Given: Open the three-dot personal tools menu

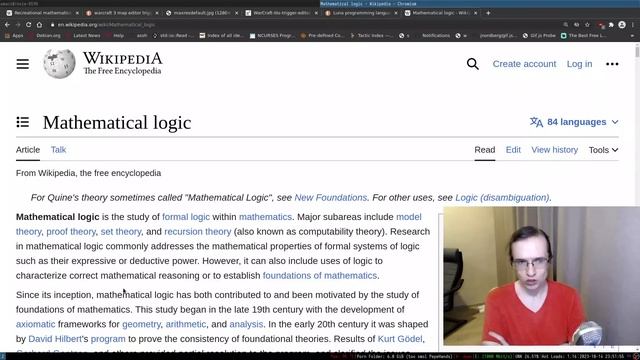Looking at the screenshot, I should [x=612, y=64].
